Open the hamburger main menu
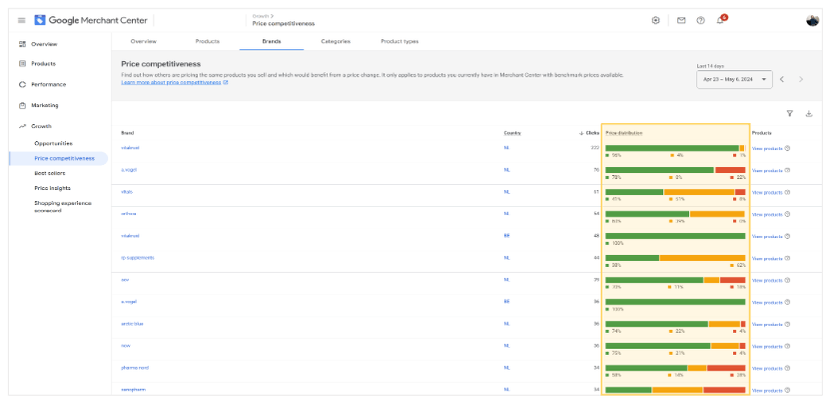Screen dimensions: 828x406 click(x=21, y=21)
